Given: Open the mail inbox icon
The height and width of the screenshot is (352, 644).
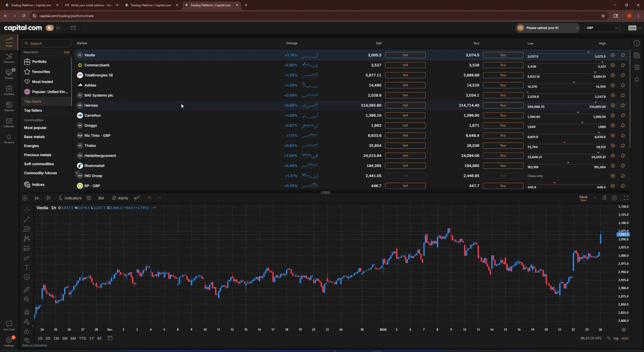Looking at the screenshot, I should coord(73,28).
